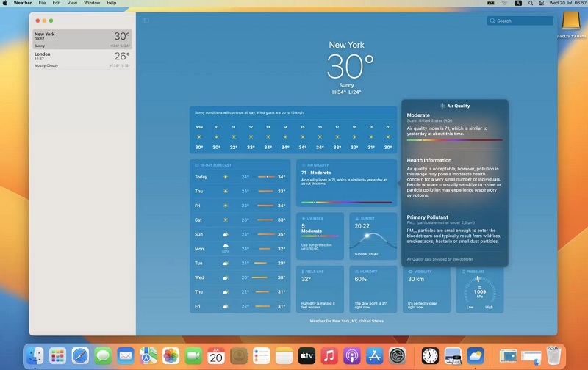Open the View menu
Screen dimensions: 588x370
(x=72, y=3)
